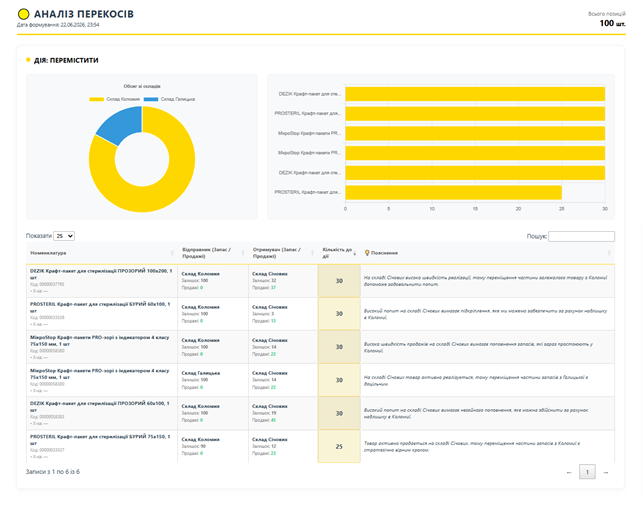Toggle the sort arrow on Кількість до дії
The image size is (643, 509).
355,254
